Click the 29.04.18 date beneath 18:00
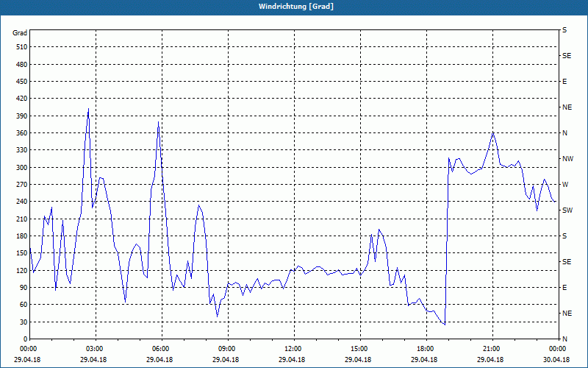 tap(425, 359)
